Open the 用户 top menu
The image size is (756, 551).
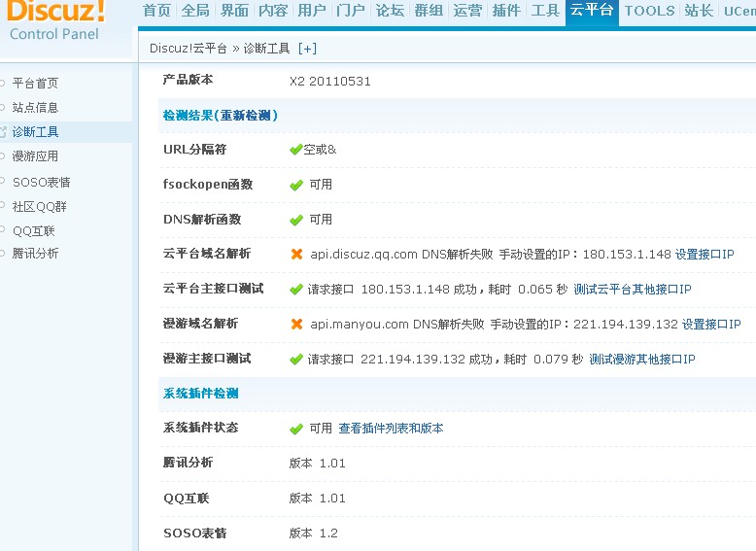pyautogui.click(x=312, y=10)
